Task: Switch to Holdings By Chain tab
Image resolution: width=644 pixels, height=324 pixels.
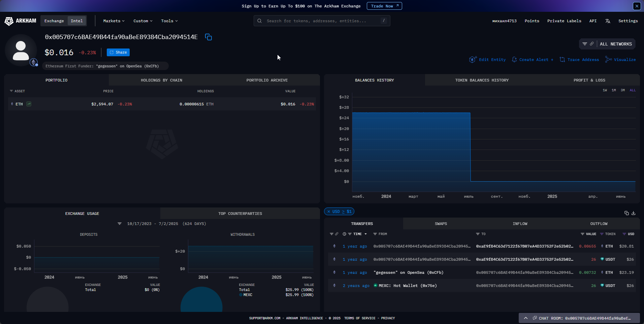Action: (161, 80)
